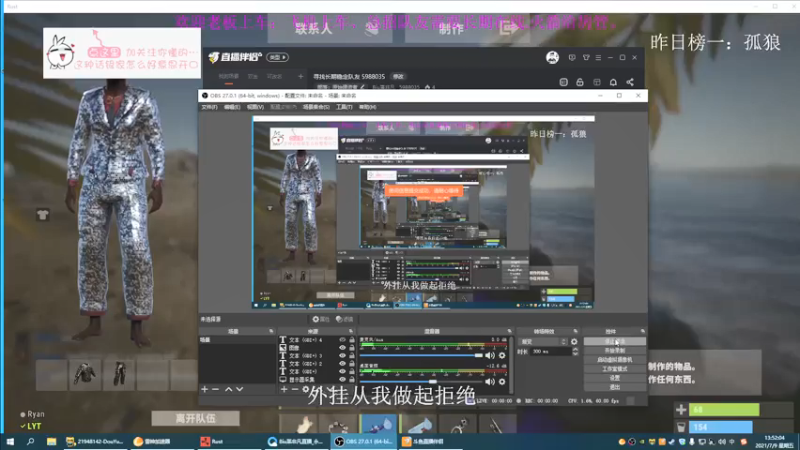Screen dimensions: 800x450
Task: Open microphone audio settings gear in mixer
Action: tap(502, 355)
